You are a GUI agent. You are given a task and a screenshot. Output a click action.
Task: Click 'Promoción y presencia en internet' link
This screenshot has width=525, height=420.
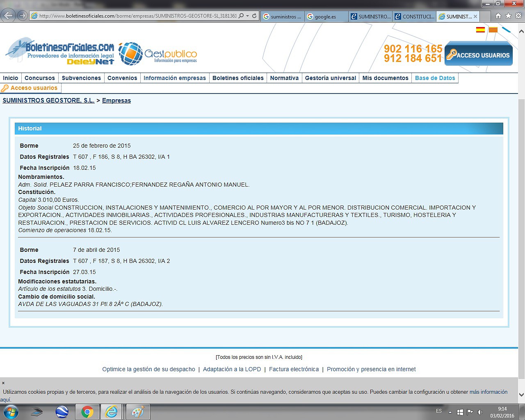(371, 369)
